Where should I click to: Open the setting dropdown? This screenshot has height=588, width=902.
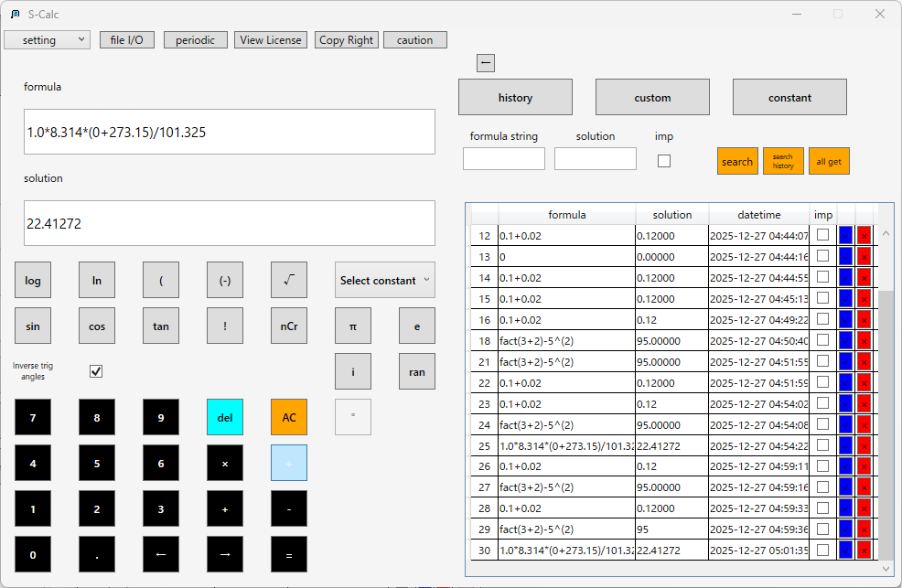48,39
